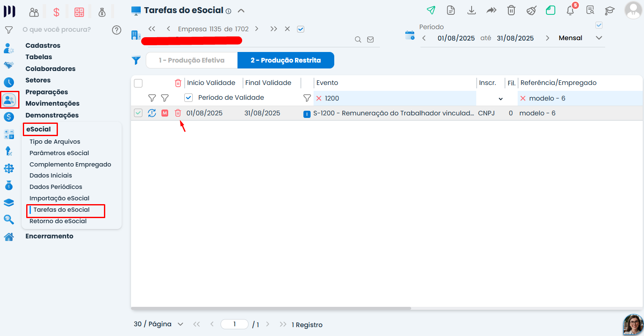The image size is (644, 336).
Task: Click the envelope icon beside company name
Action: point(370,39)
